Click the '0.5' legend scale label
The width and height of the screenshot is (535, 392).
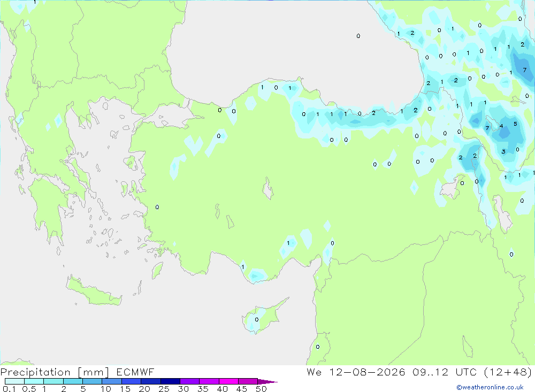[29, 389]
